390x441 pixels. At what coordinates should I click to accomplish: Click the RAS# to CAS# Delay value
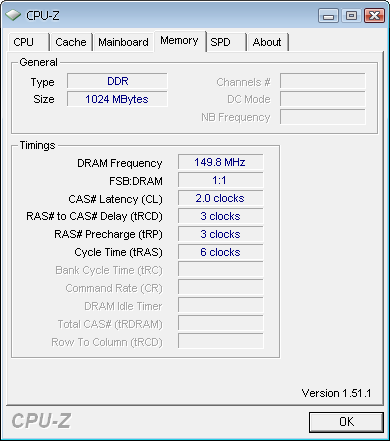tap(220, 216)
